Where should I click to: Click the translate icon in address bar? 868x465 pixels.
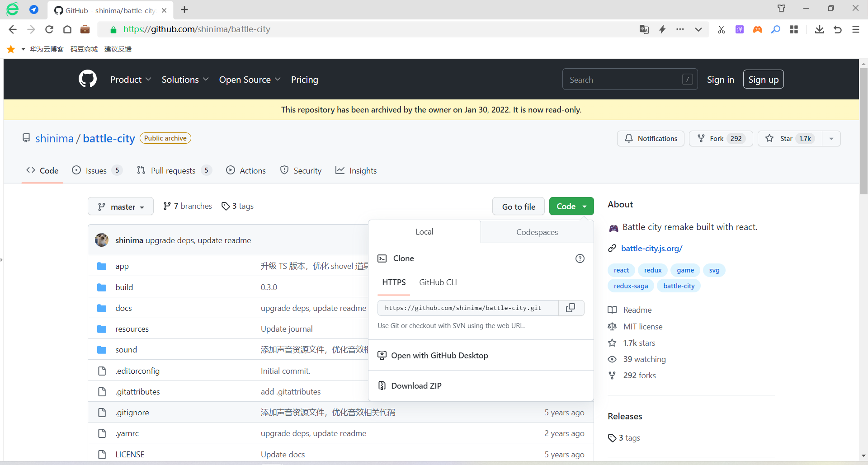click(644, 29)
